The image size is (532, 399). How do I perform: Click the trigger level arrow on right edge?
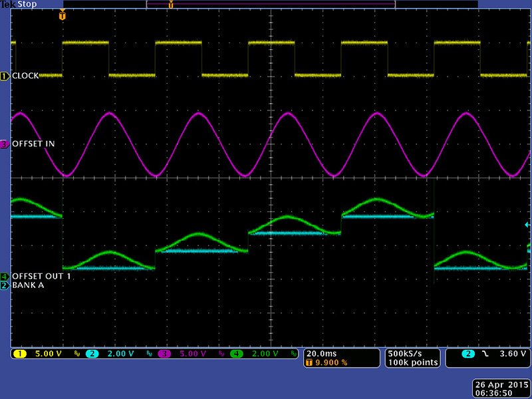tap(527, 225)
